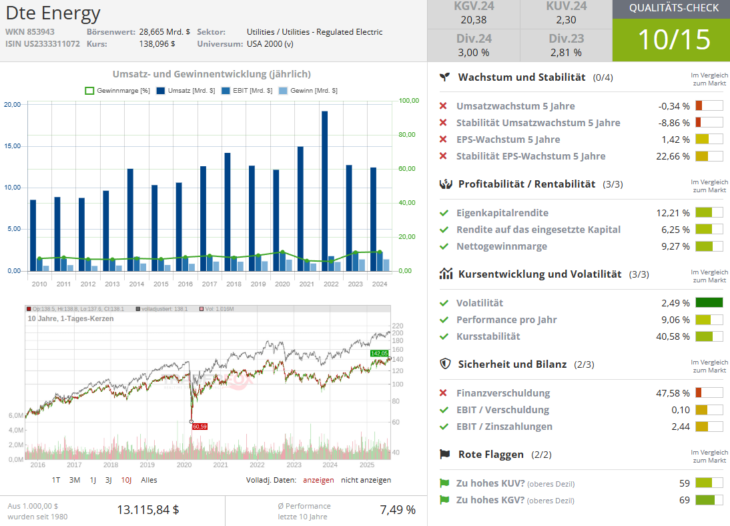Viewport: 730px width, 526px height.
Task: Click the QUALITÄTS-CHECK header
Action: (x=674, y=8)
